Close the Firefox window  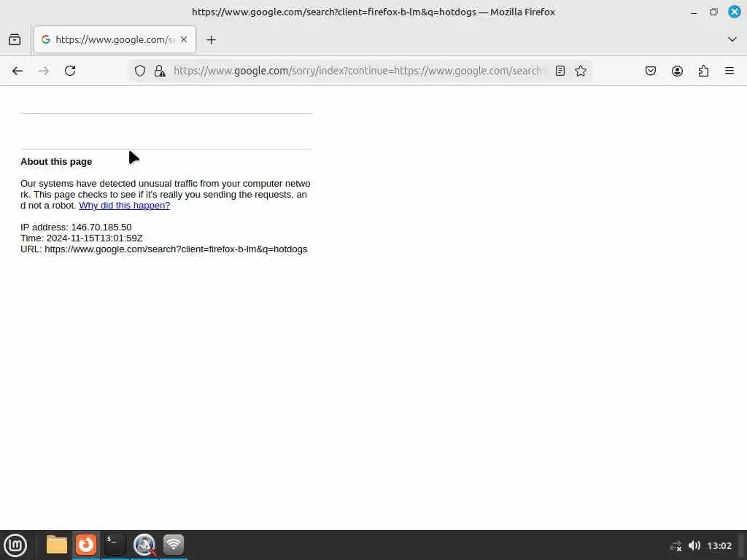tap(734, 12)
